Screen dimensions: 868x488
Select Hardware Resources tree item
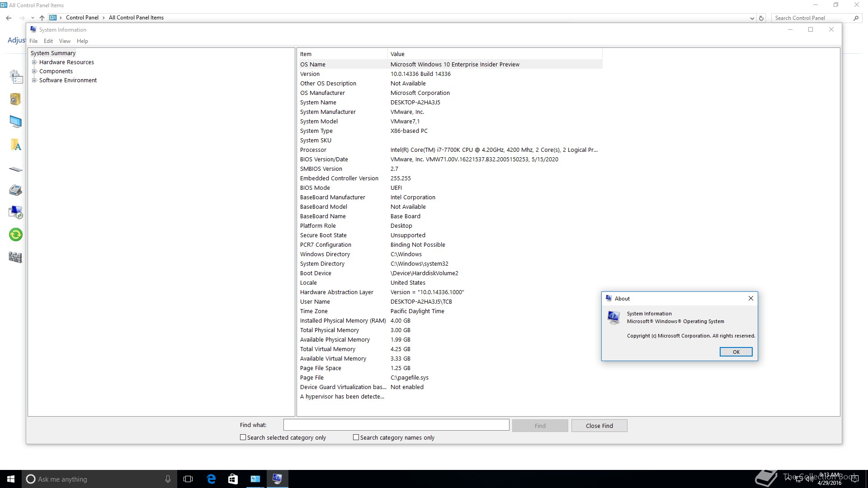(66, 62)
